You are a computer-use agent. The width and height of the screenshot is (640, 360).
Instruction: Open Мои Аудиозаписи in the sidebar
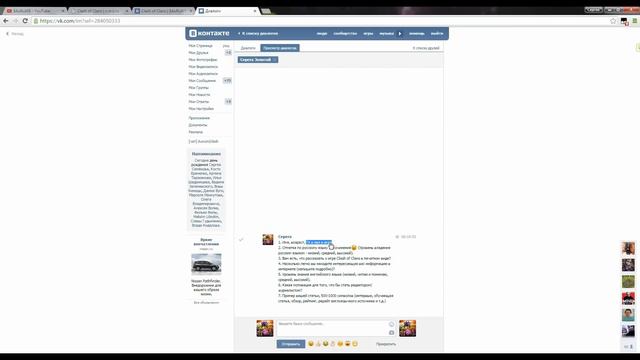coord(203,73)
